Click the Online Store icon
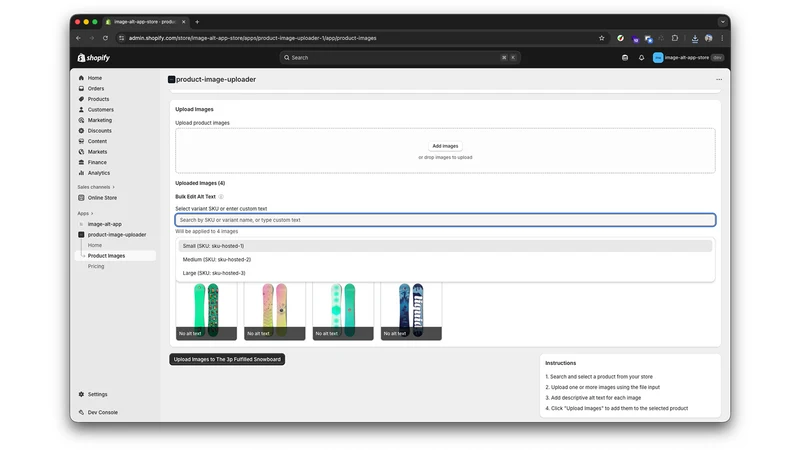Viewport: 800px width, 450px height. (81, 198)
